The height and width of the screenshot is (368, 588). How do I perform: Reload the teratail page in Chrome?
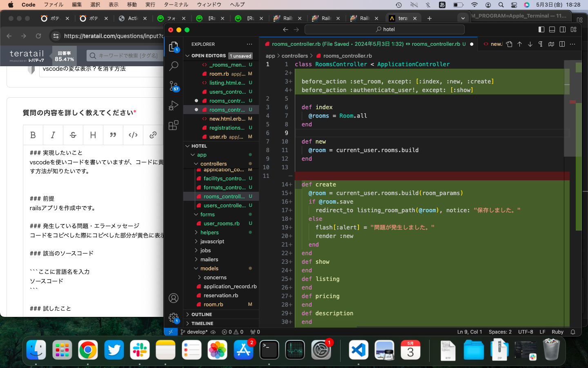pyautogui.click(x=38, y=36)
